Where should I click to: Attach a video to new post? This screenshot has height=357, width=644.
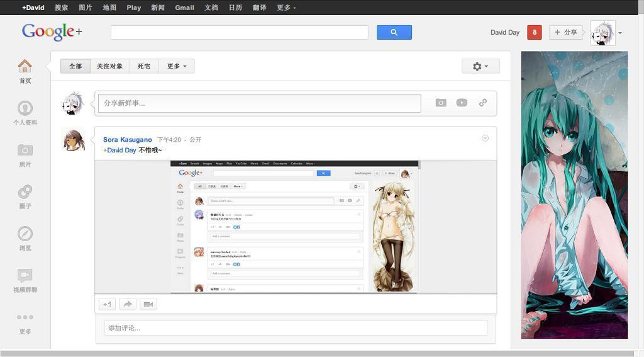[x=462, y=103]
